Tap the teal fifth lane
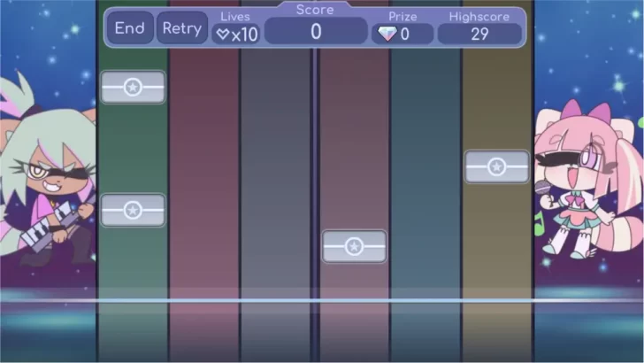The image size is (644, 363). [425, 177]
